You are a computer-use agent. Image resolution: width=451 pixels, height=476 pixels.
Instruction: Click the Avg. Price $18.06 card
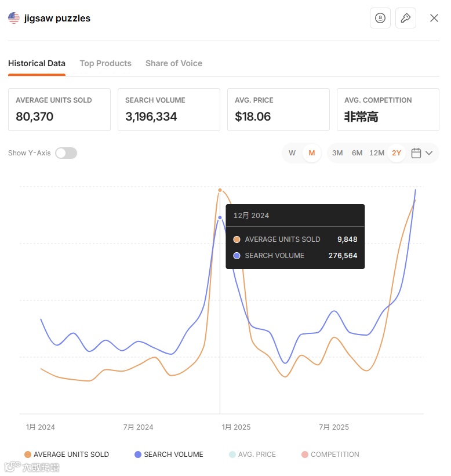279,110
